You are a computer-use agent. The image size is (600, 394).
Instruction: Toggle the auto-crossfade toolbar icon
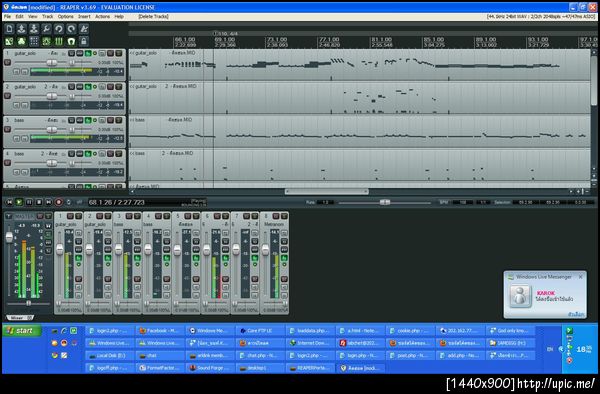[x=9, y=41]
